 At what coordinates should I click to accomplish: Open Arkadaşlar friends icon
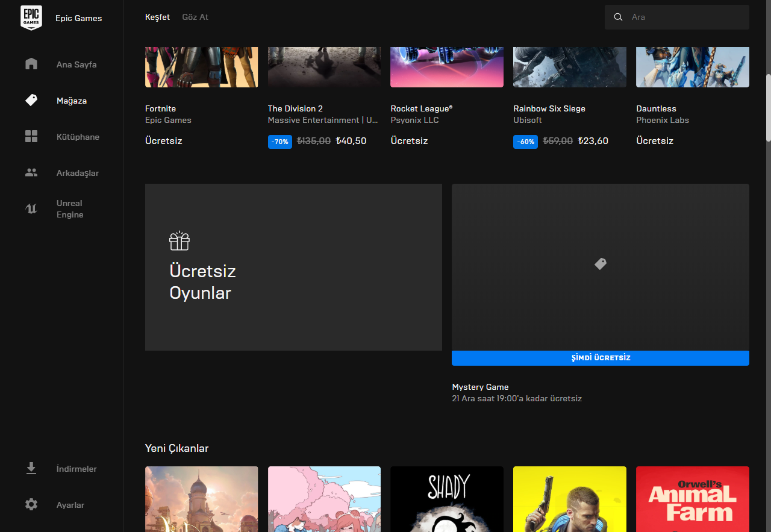[x=31, y=172]
